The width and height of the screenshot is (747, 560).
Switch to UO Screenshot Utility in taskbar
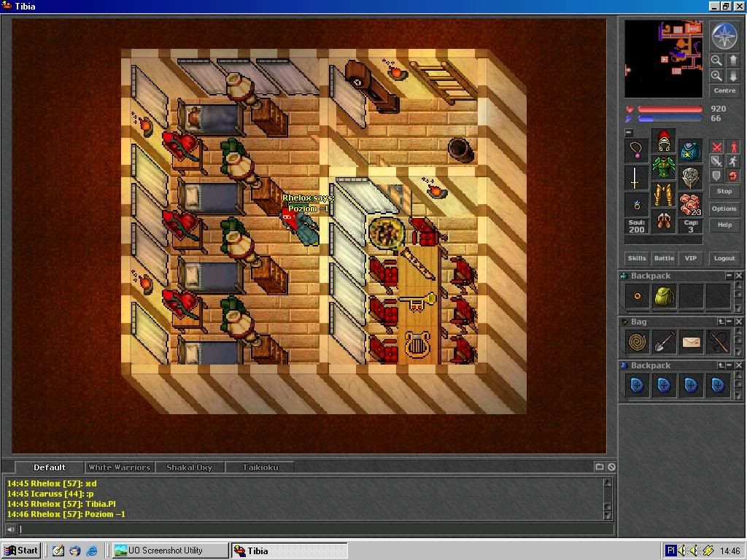point(170,551)
